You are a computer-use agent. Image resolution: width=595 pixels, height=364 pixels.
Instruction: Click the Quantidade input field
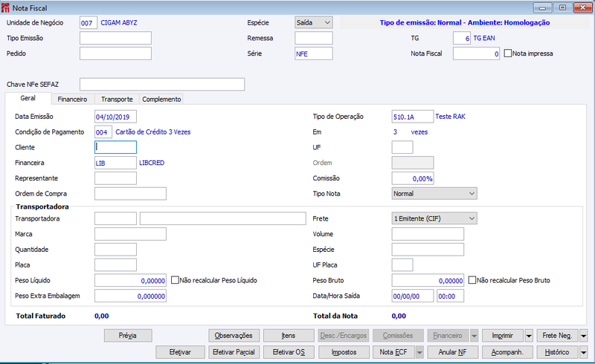[x=115, y=250]
